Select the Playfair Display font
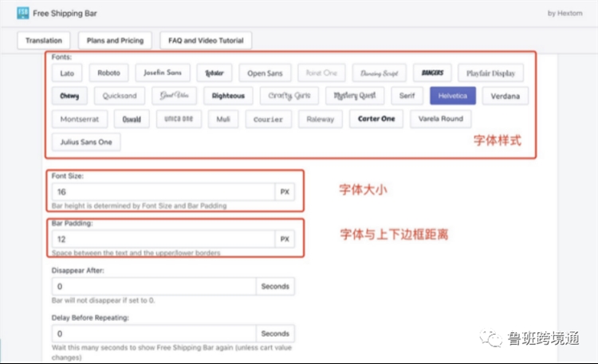The image size is (598, 364). point(491,73)
